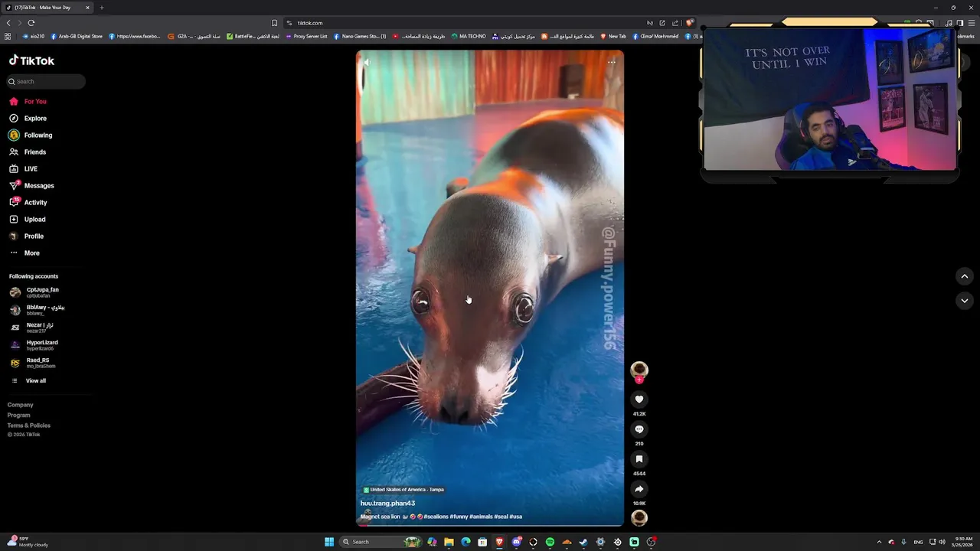Open CptJupa_fan following account
The height and width of the screenshot is (551, 980).
(x=35, y=292)
